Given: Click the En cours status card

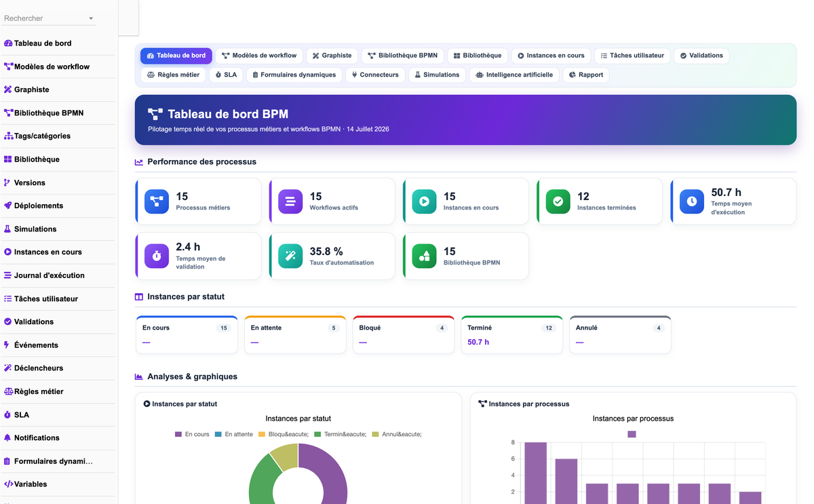Looking at the screenshot, I should [x=187, y=334].
